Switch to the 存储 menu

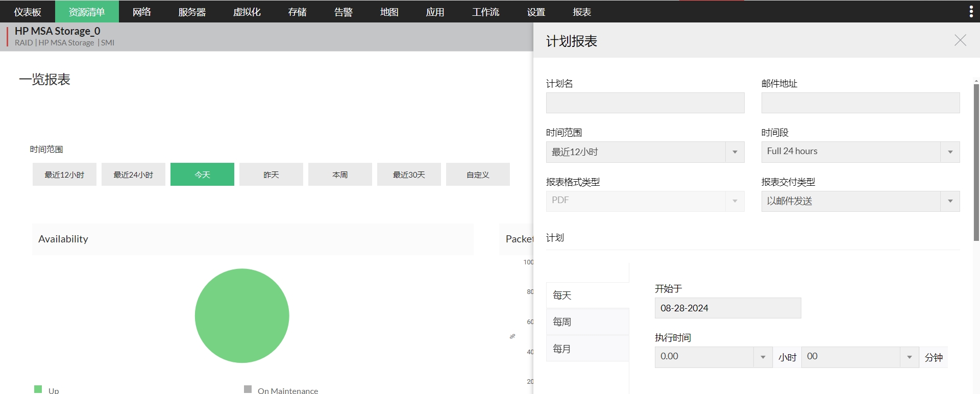click(x=298, y=12)
